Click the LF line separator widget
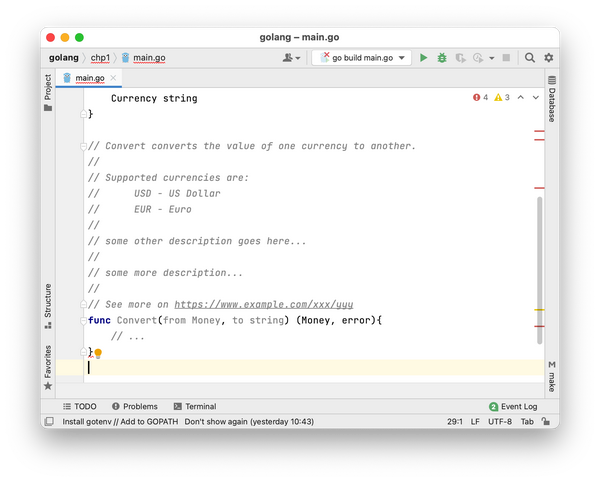Viewport: 600px width, 482px height. pos(475,422)
